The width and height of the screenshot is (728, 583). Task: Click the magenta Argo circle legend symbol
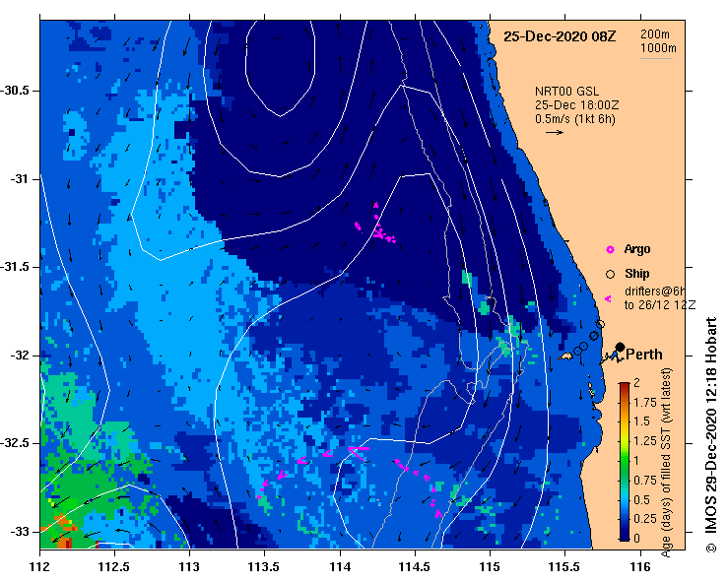point(610,250)
